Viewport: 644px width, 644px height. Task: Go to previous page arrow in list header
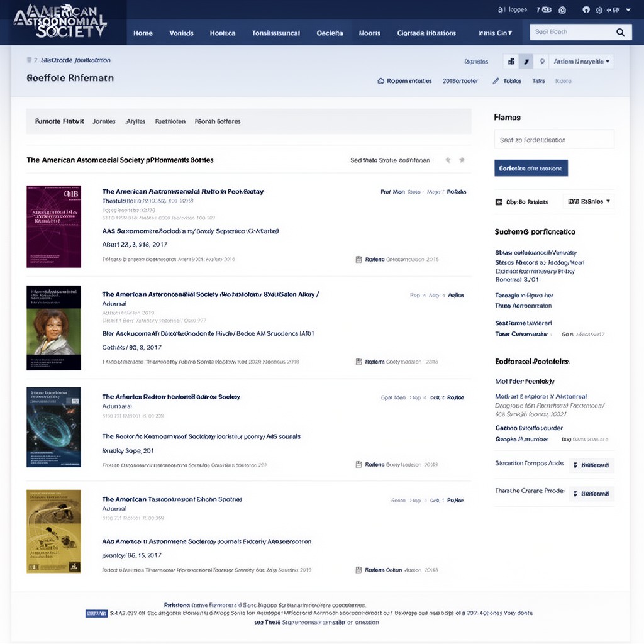tap(448, 160)
